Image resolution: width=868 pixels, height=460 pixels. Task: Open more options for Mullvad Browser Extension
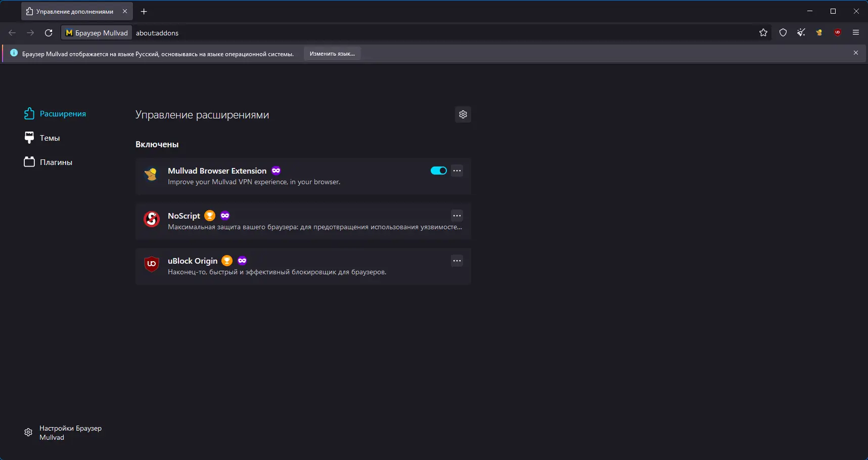457,171
